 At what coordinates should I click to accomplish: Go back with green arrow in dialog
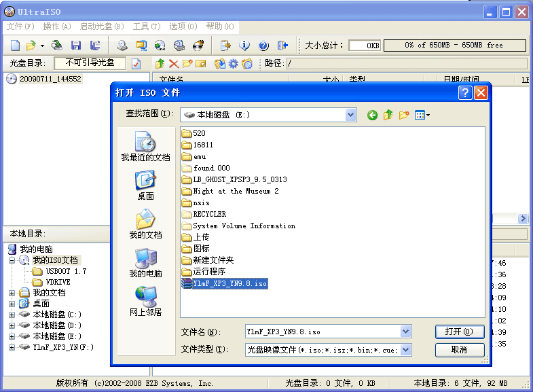(x=372, y=115)
